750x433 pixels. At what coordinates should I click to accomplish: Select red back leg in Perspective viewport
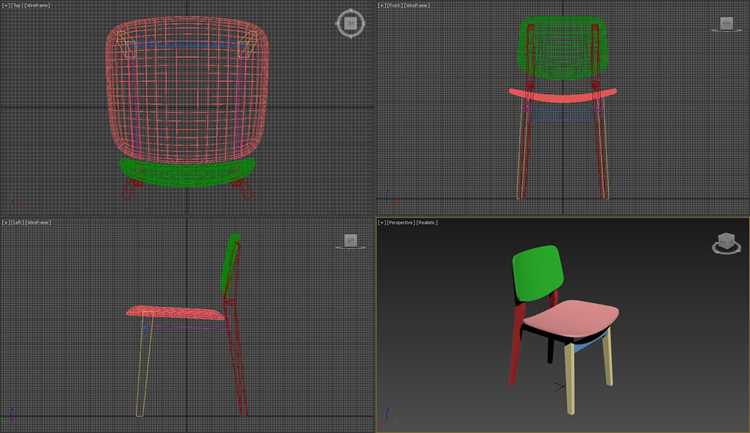(x=517, y=344)
